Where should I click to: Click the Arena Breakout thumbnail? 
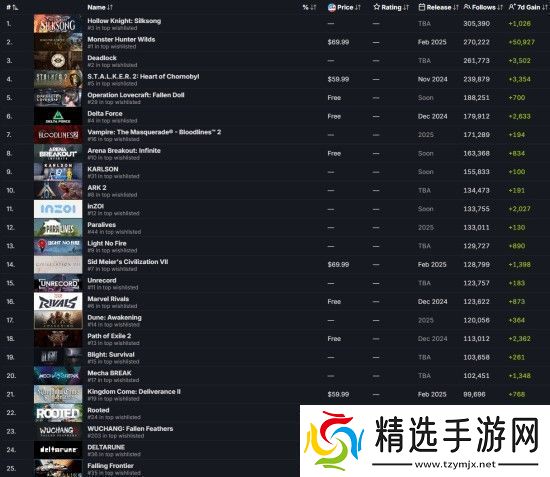tap(58, 153)
